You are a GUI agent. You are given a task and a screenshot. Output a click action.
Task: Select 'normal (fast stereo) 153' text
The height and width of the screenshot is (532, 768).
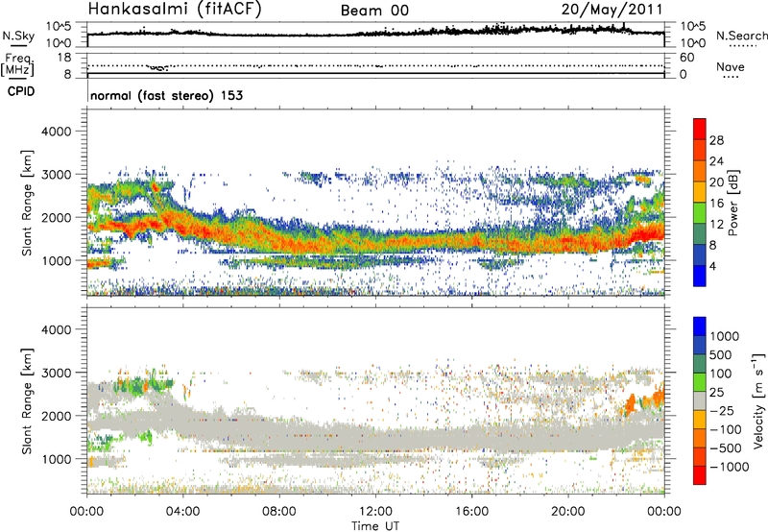pyautogui.click(x=166, y=95)
